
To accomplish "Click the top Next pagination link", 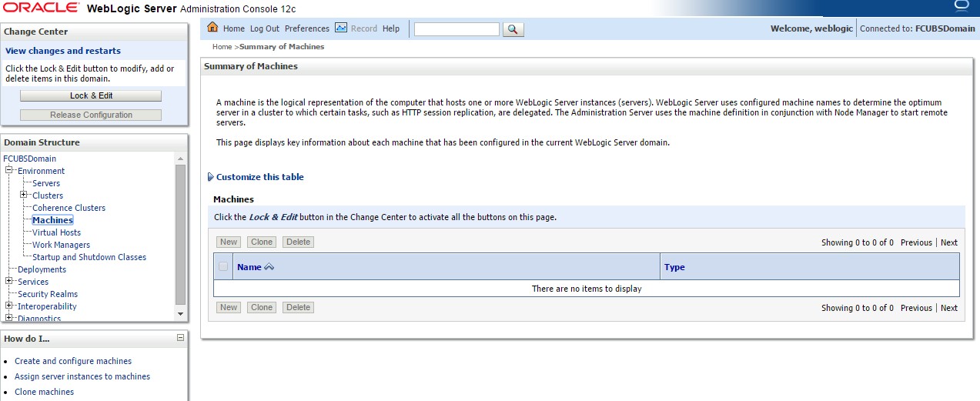I will coord(949,242).
